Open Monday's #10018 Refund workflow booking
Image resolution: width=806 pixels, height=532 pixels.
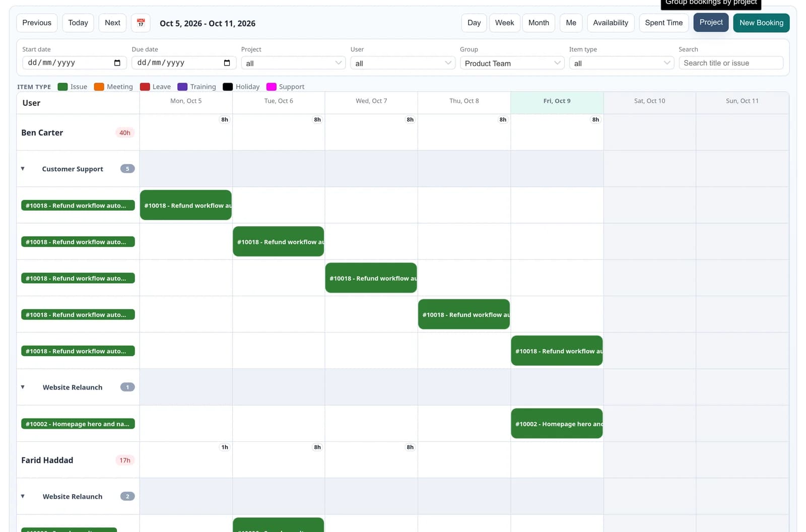(x=186, y=205)
